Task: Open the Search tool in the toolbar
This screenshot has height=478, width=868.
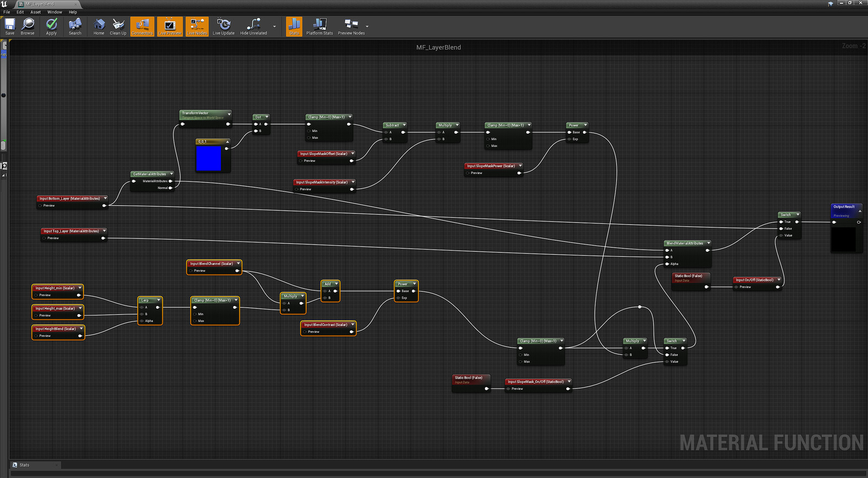Action: click(x=75, y=26)
